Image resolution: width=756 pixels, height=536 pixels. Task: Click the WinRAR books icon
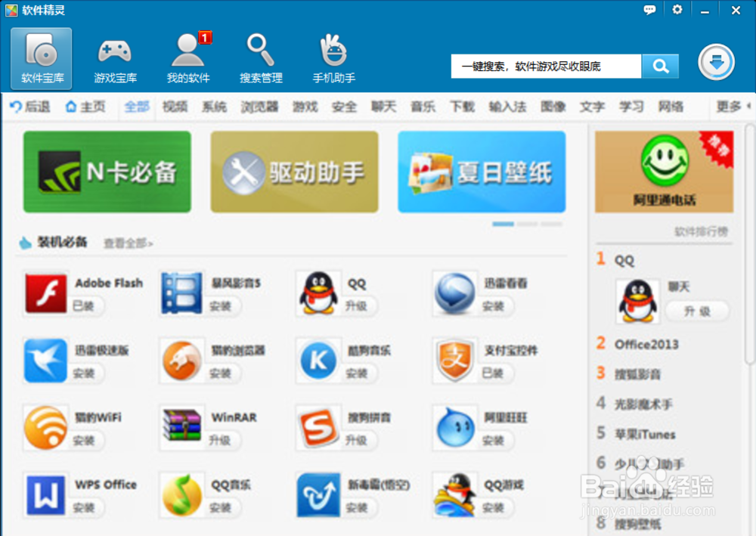click(181, 426)
